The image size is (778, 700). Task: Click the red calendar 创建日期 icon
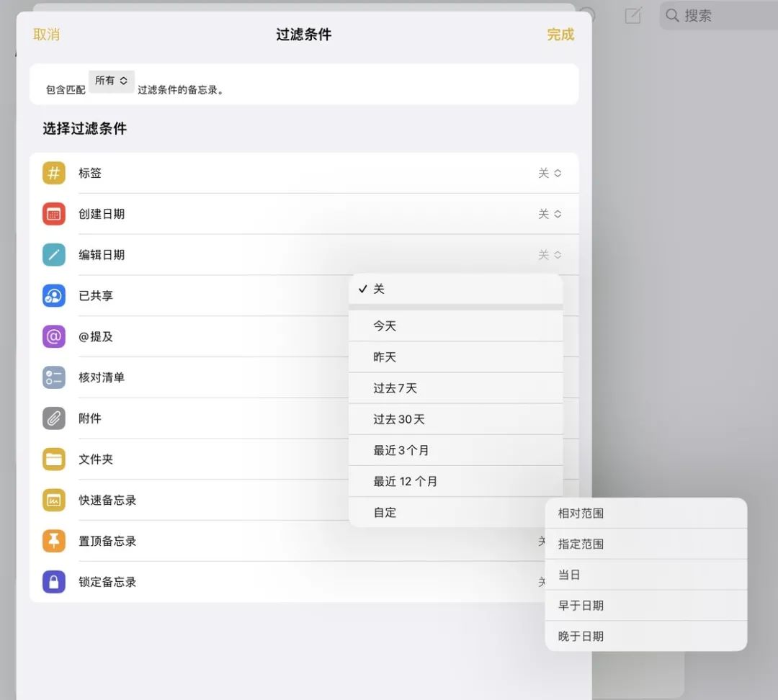pyautogui.click(x=53, y=214)
